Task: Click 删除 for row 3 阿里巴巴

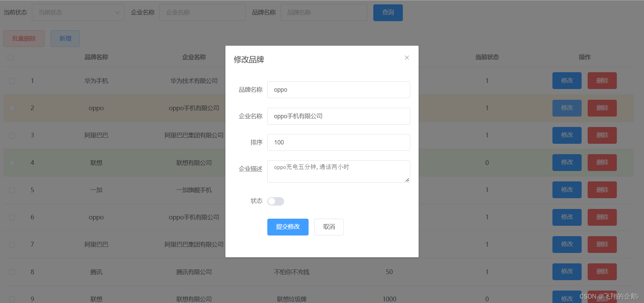Action: click(602, 135)
